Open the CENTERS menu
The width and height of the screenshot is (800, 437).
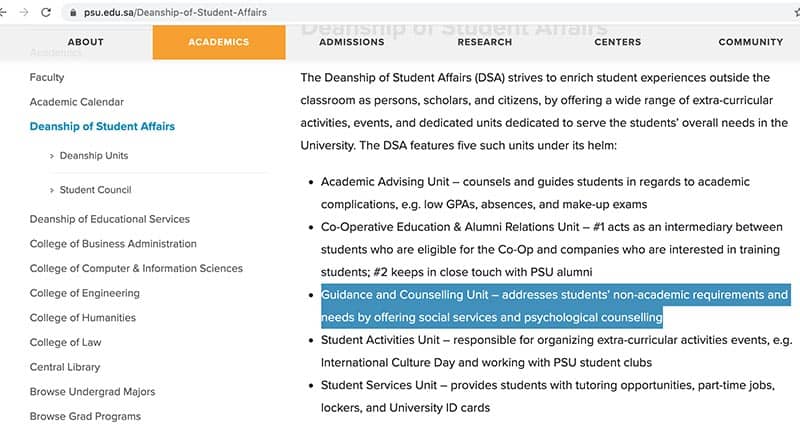[618, 42]
